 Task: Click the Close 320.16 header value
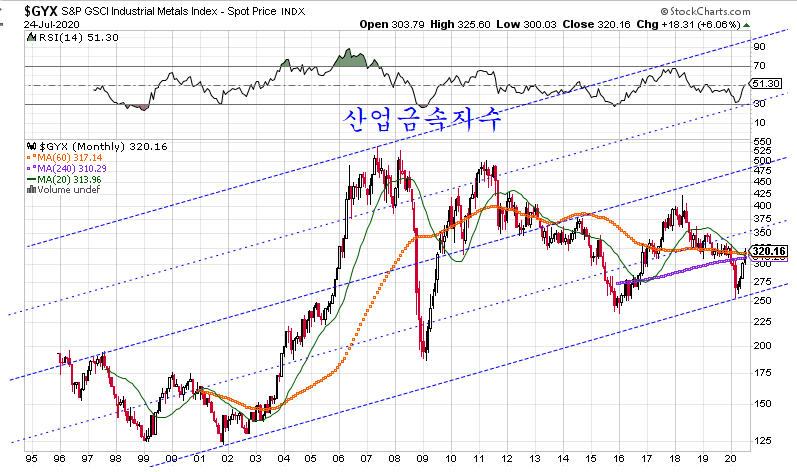[596, 24]
